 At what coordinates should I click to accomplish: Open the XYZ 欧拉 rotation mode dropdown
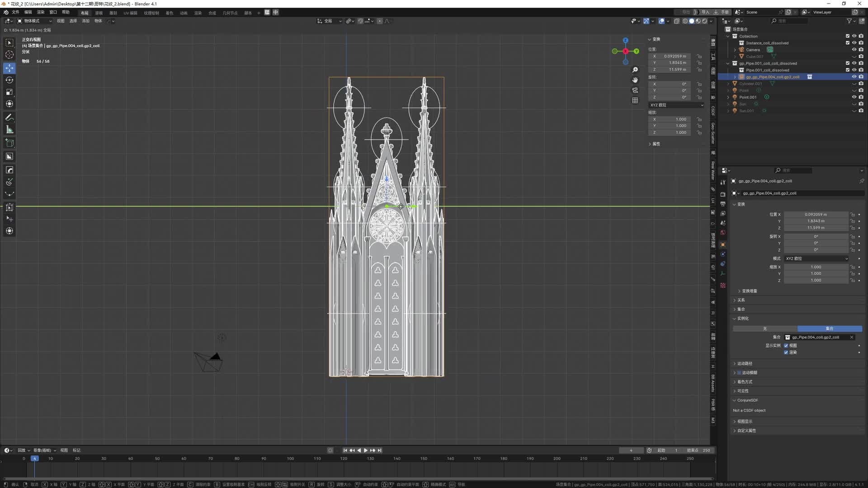tap(816, 258)
